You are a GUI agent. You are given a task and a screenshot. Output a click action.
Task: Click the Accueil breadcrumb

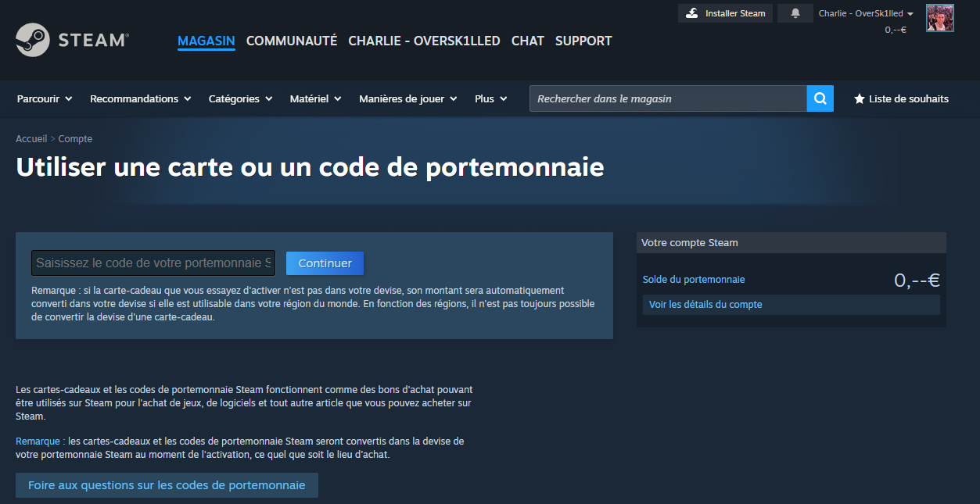[31, 139]
